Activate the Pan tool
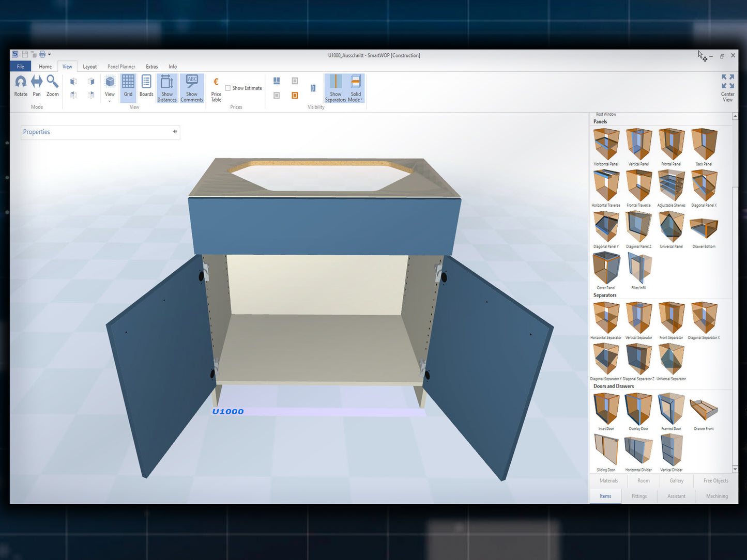 [37, 86]
